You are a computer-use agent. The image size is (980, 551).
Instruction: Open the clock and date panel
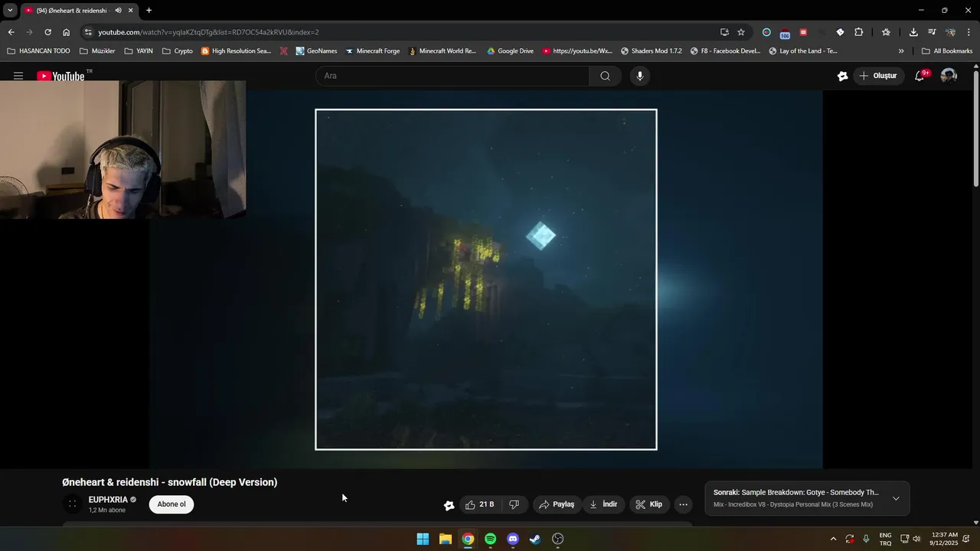tap(943, 539)
